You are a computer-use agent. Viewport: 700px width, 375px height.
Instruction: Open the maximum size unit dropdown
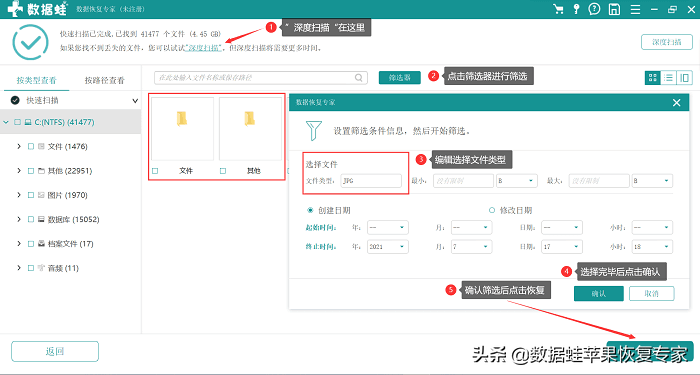click(x=652, y=181)
